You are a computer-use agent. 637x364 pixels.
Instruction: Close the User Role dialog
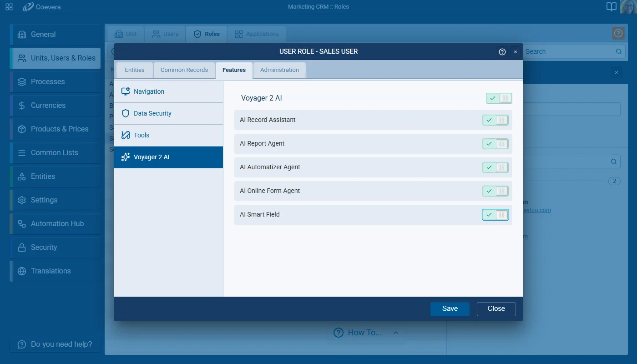516,52
